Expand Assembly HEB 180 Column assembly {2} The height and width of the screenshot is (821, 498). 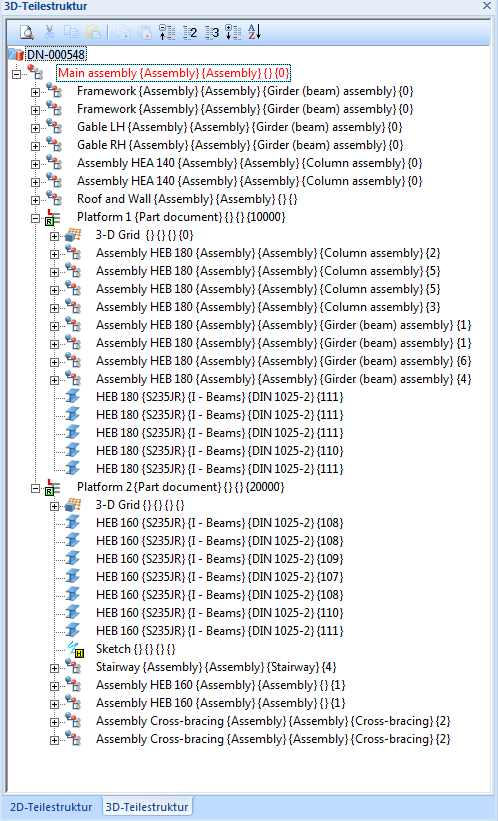[x=54, y=254]
